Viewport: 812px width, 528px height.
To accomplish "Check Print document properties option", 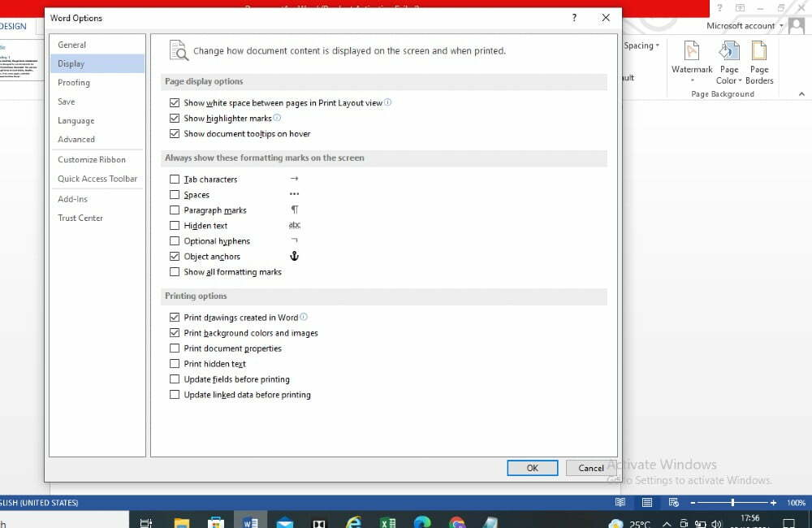I will 175,348.
